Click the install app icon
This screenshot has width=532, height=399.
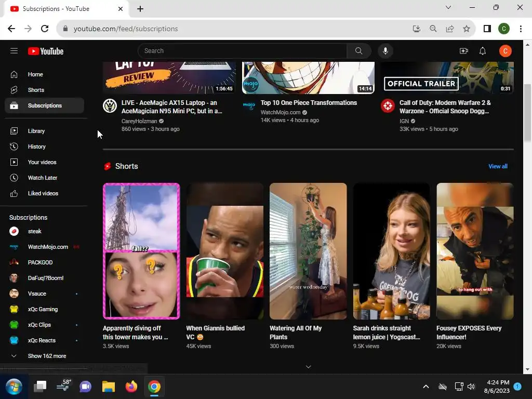point(416,29)
